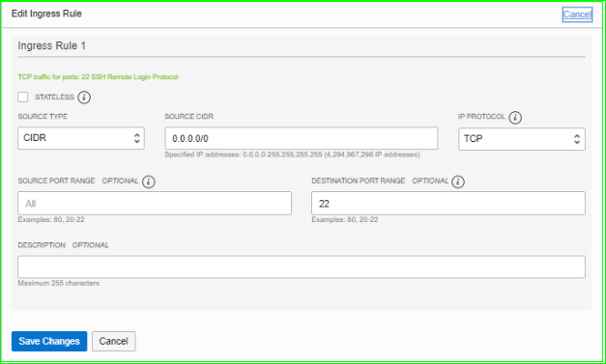This screenshot has height=364, width=606.
Task: Click the up-down arrows in Source Type select
Action: click(x=137, y=138)
